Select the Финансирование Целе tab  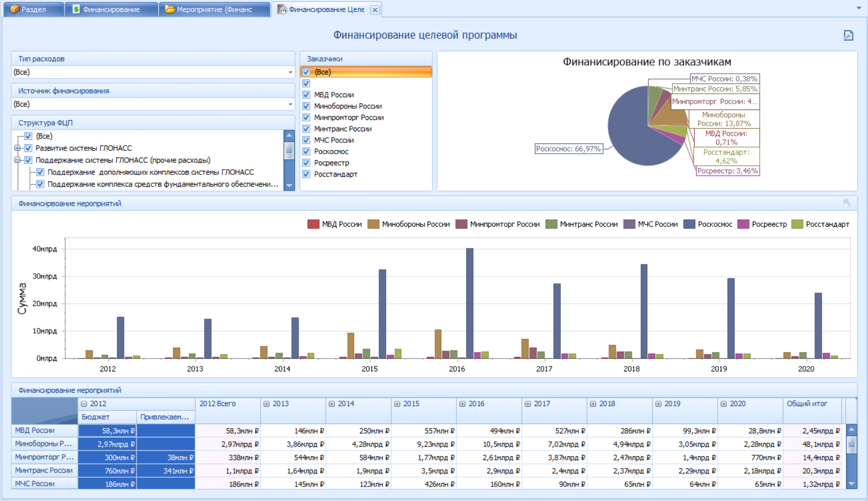326,9
